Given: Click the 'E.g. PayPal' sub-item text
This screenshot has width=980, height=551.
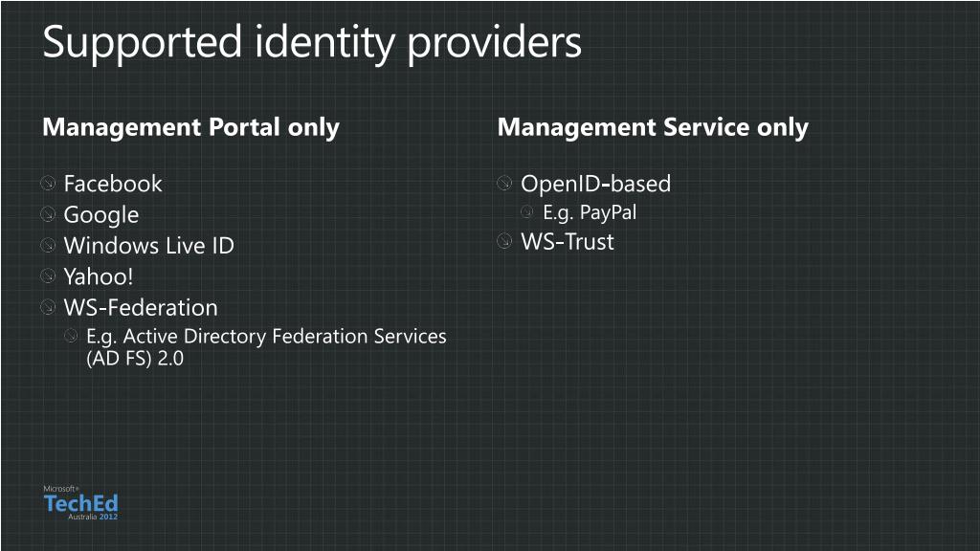Looking at the screenshot, I should tap(590, 213).
